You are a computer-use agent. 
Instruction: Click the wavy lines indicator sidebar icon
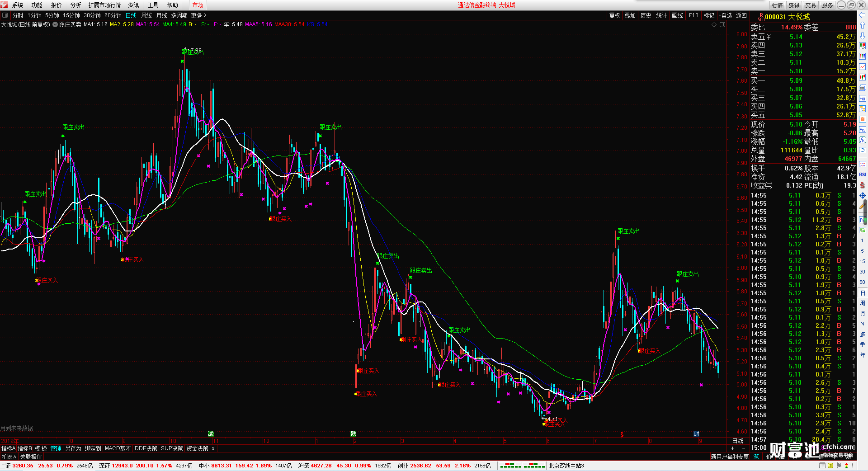coord(863,164)
